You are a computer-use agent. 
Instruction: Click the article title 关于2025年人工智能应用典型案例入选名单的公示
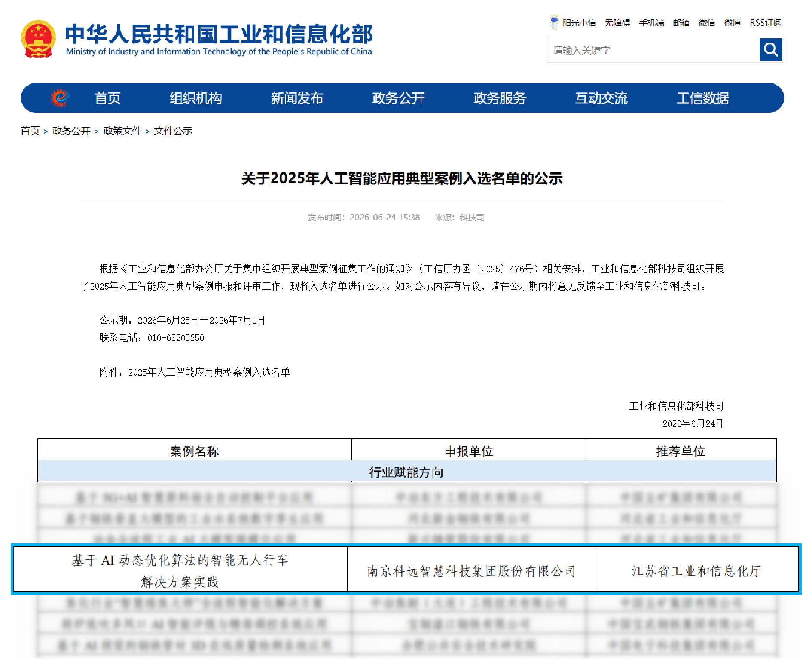click(402, 178)
